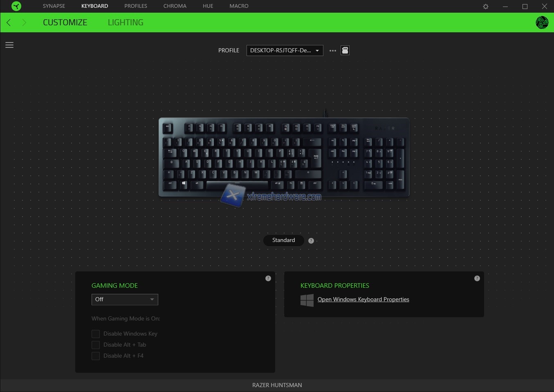Screen dimensions: 554x392
Task: Click the Standard button
Action: click(284, 240)
